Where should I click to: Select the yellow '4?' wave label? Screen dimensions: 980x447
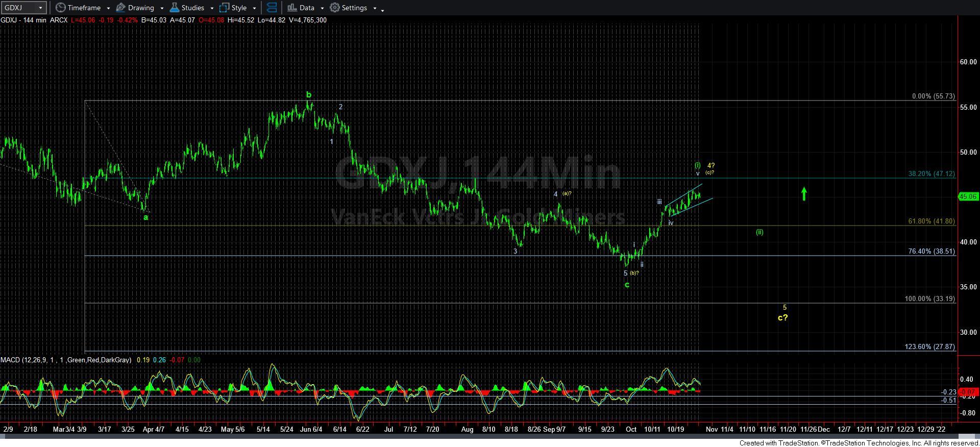[x=711, y=165]
